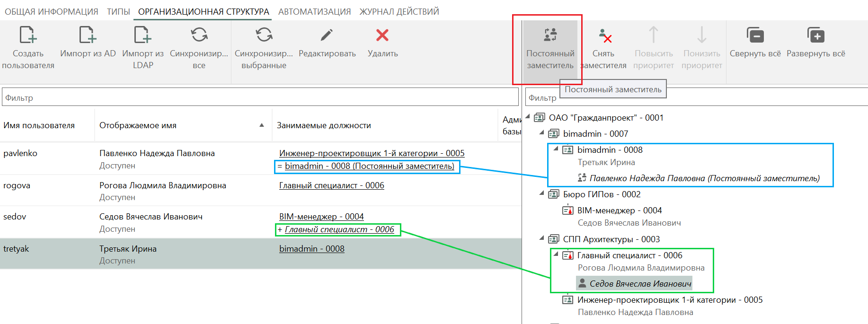
Task: Sort by Отображаемое имя column header
Action: (138, 125)
